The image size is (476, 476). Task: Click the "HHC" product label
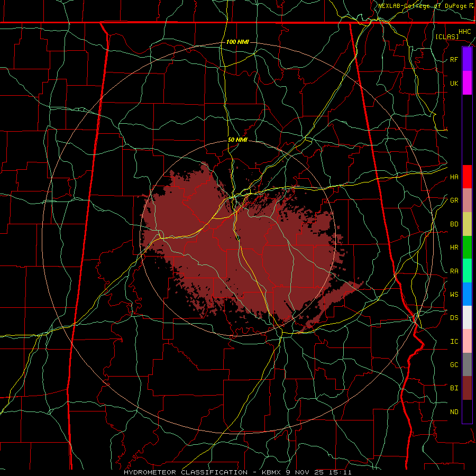pyautogui.click(x=465, y=32)
